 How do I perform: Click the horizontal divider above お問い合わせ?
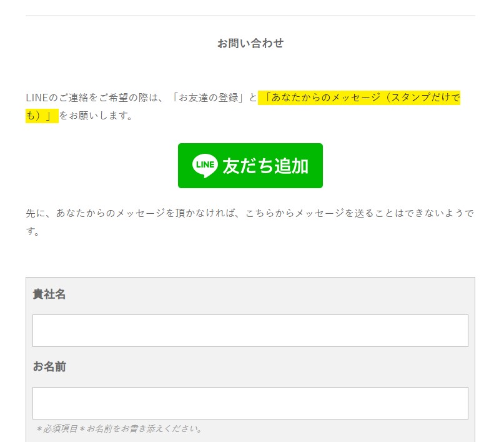pyautogui.click(x=250, y=16)
